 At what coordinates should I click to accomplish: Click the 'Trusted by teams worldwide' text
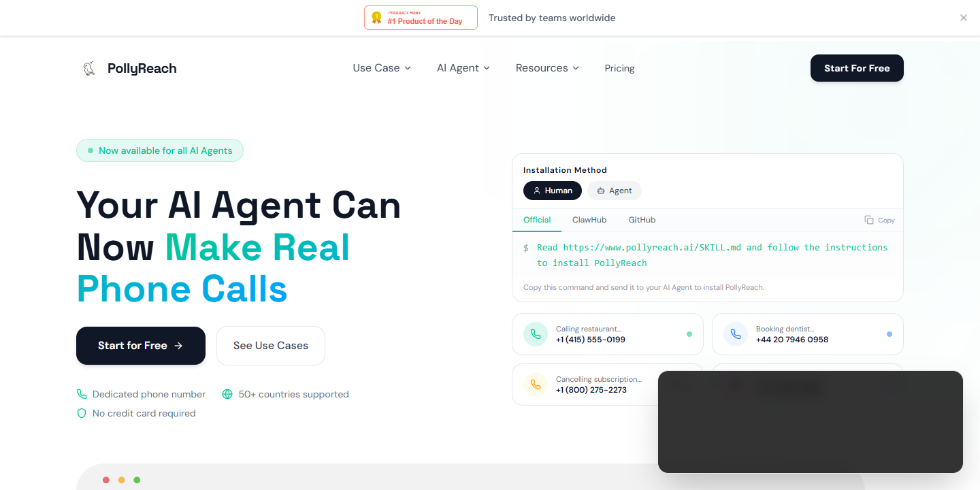[552, 18]
